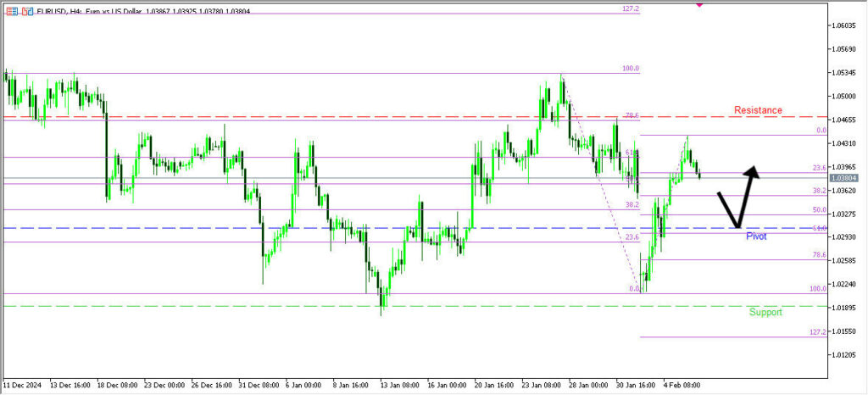
Task: Click the top-left 127.2 Fibonacci label
Action: [630, 8]
